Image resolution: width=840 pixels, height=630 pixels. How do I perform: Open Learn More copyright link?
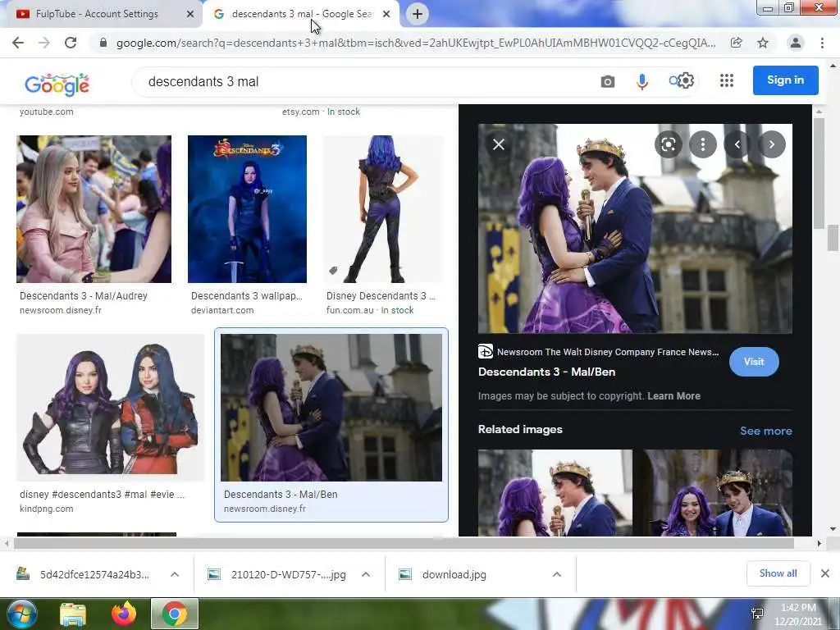[674, 396]
